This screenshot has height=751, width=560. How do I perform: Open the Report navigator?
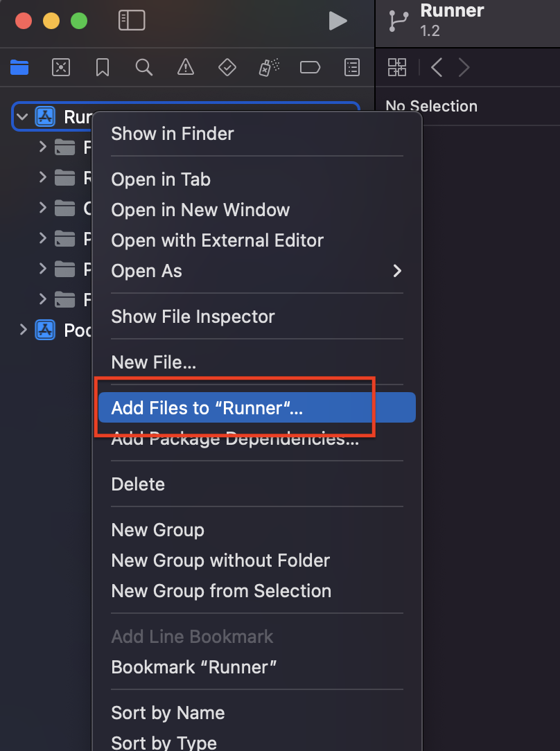[352, 67]
